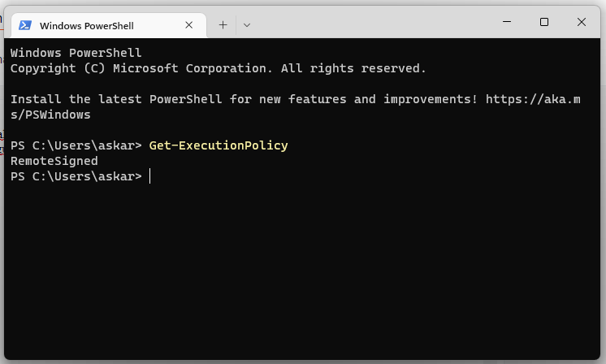Click the PowerShell icon on the tab
The height and width of the screenshot is (364, 606).
25,25
